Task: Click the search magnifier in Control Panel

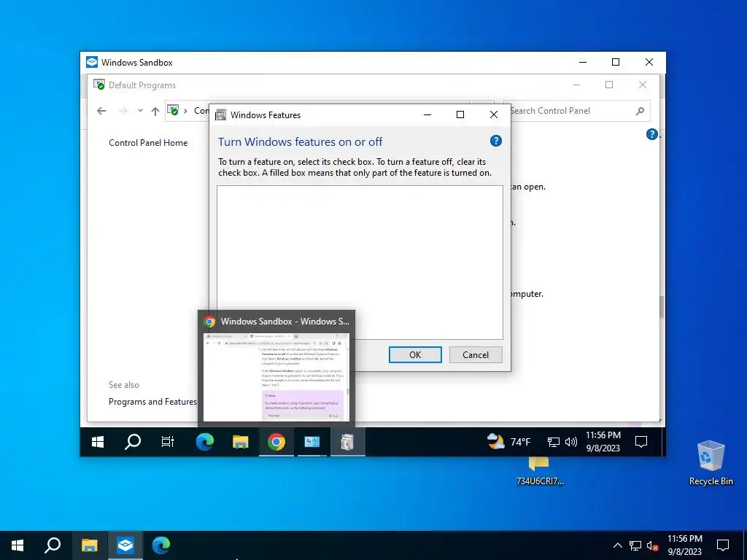Action: [640, 111]
